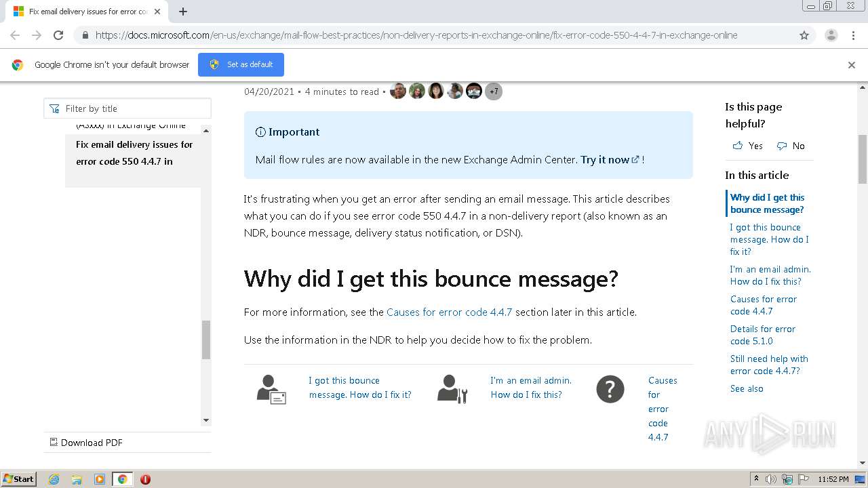Click the +7 contributors badge
The width and height of the screenshot is (868, 488).
click(494, 91)
